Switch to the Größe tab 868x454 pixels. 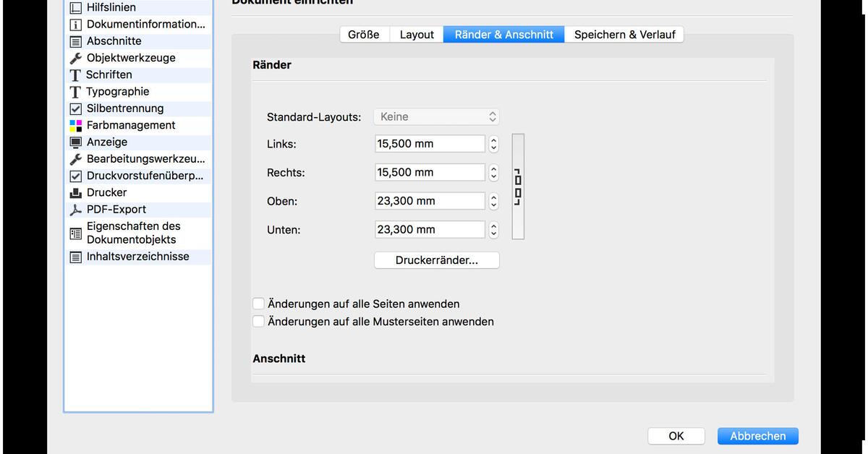point(364,34)
